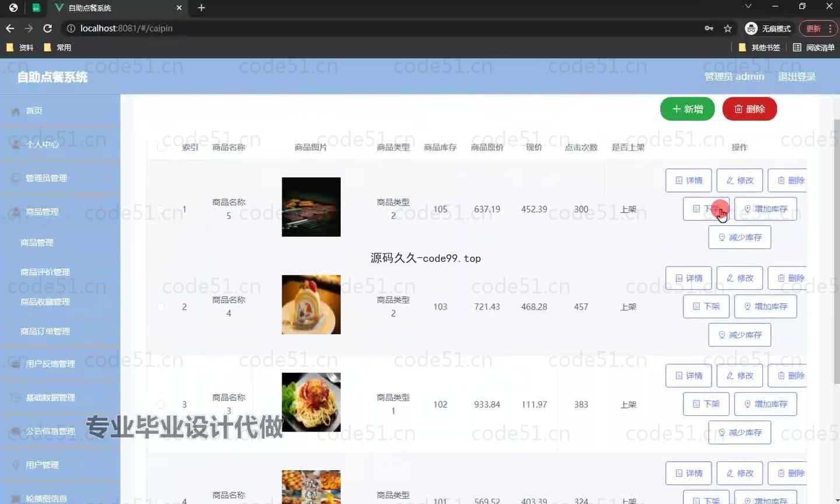Select 商品收藏管理 submenu item
840x504 pixels.
coord(45,302)
